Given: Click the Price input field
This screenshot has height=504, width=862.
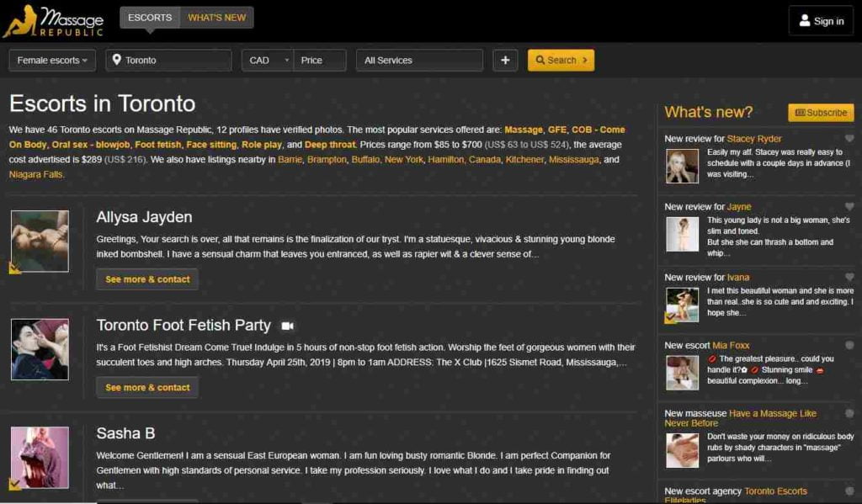Looking at the screenshot, I should click(320, 61).
